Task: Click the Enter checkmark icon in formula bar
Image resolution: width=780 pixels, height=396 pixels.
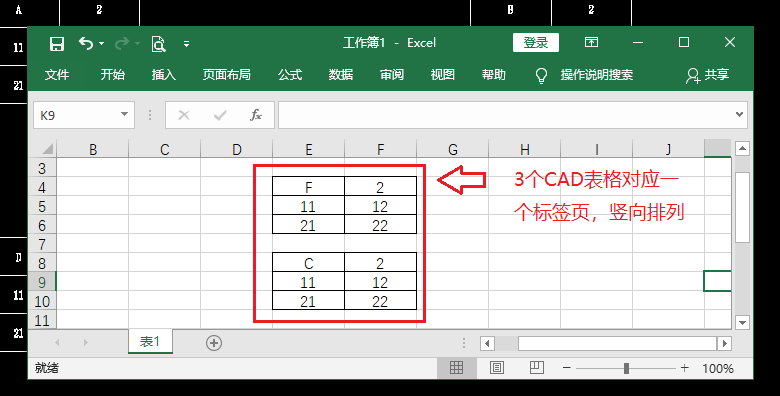Action: pyautogui.click(x=220, y=115)
